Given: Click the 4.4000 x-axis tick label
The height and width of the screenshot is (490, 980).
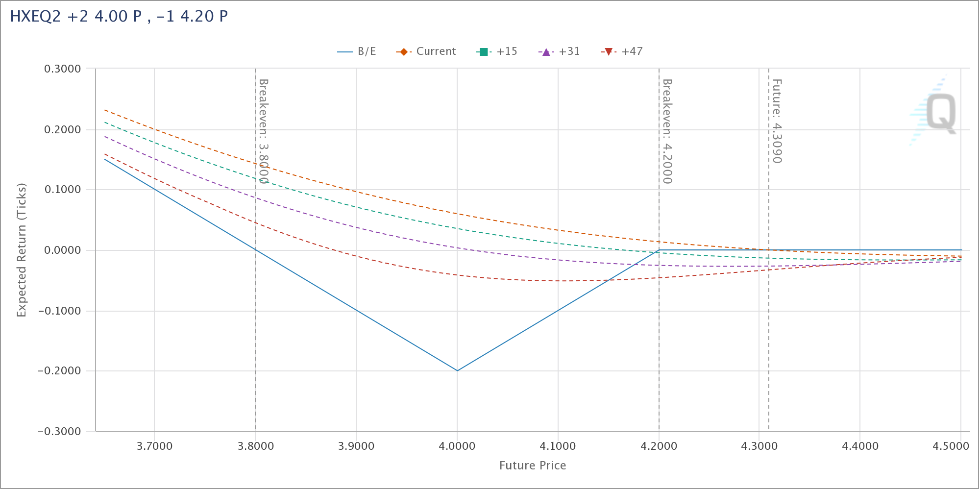Looking at the screenshot, I should click(860, 446).
